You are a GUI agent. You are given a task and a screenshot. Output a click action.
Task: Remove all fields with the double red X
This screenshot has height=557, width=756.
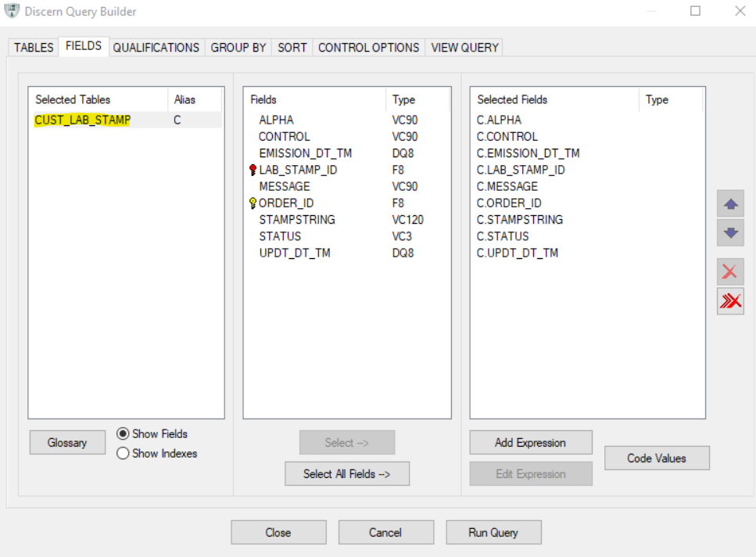[730, 301]
